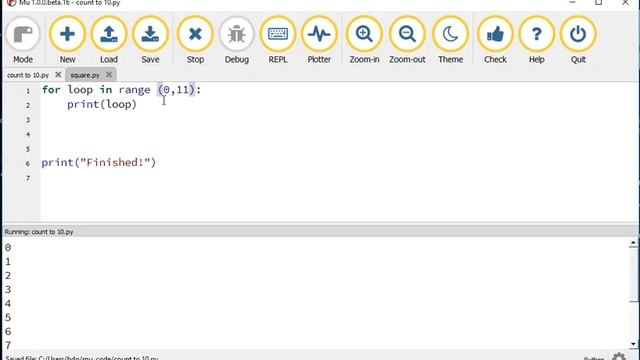Load a file from disk

[x=109, y=40]
